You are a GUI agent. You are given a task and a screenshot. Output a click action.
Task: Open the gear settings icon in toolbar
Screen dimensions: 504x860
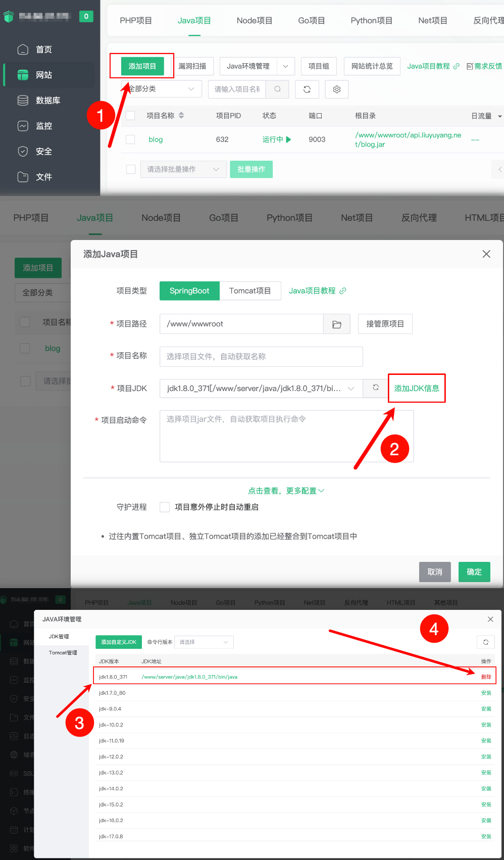point(337,89)
